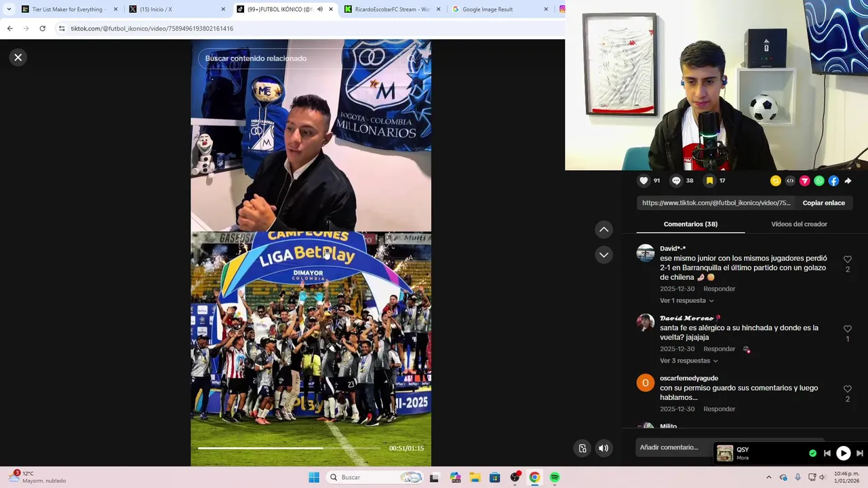Open David's profile avatar
868x488 pixels.
(646, 253)
